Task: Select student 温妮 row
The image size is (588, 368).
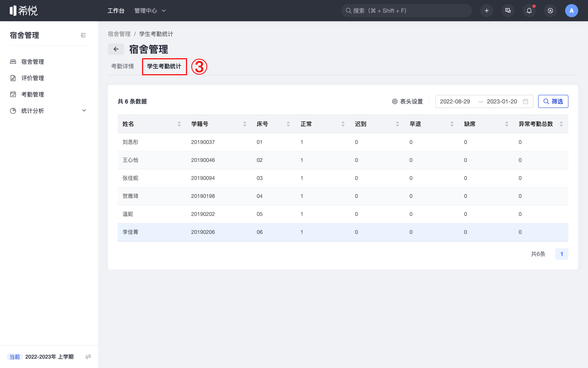Action: click(x=343, y=214)
